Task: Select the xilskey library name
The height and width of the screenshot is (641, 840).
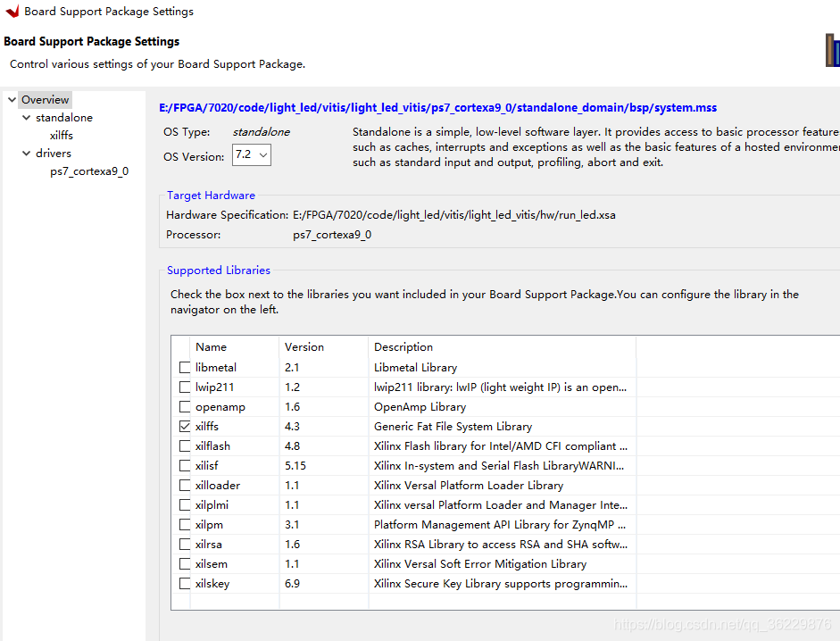Action: tap(212, 584)
